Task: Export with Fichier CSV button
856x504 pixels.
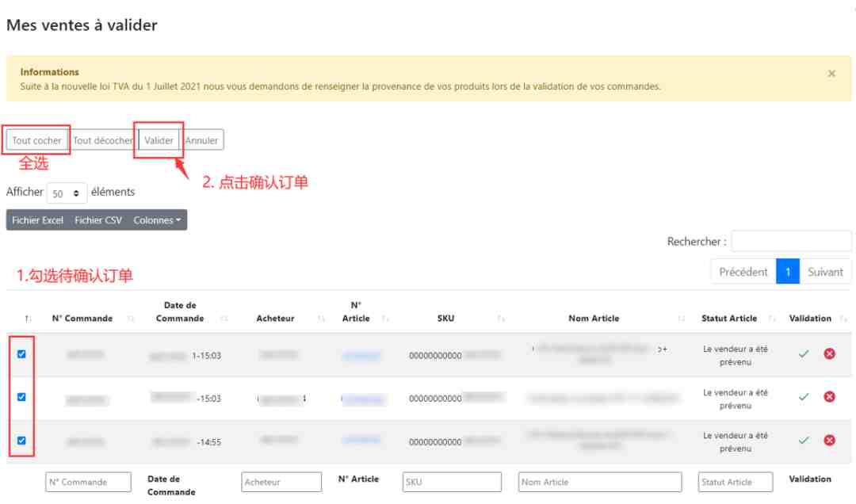Action: [x=98, y=220]
